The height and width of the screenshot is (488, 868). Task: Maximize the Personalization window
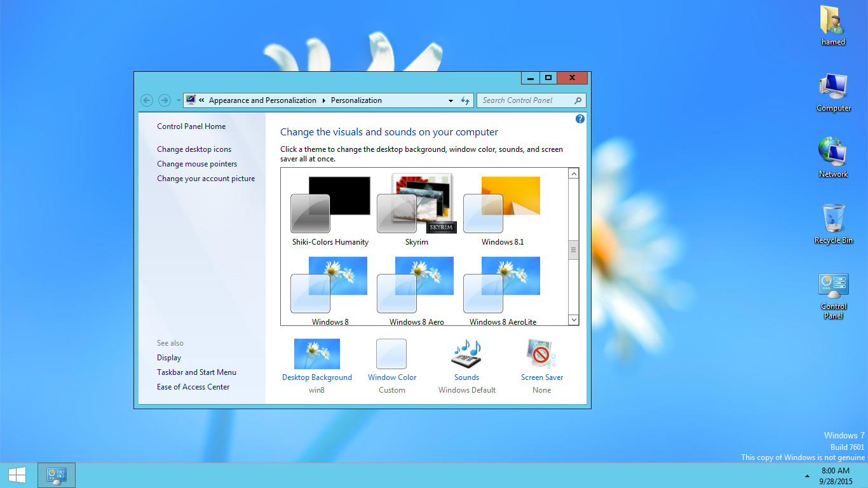(548, 78)
